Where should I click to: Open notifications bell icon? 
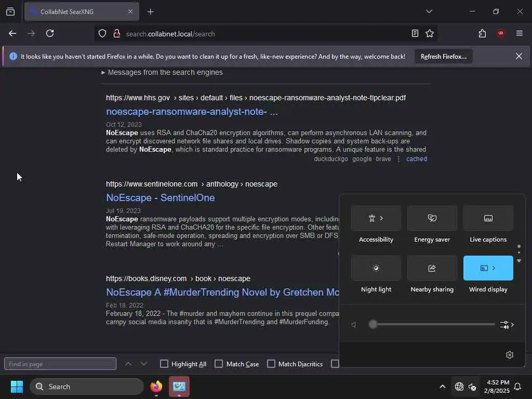[518, 387]
